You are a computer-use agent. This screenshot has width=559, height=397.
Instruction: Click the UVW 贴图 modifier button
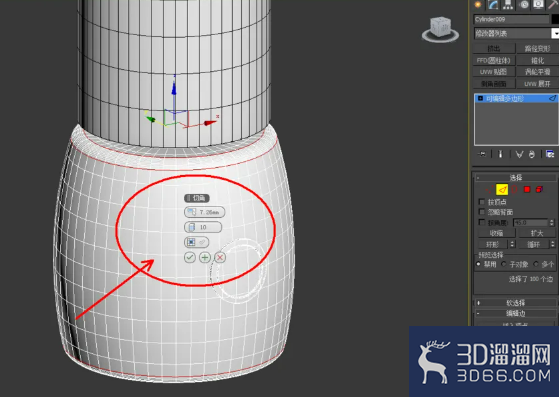pyautogui.click(x=494, y=72)
